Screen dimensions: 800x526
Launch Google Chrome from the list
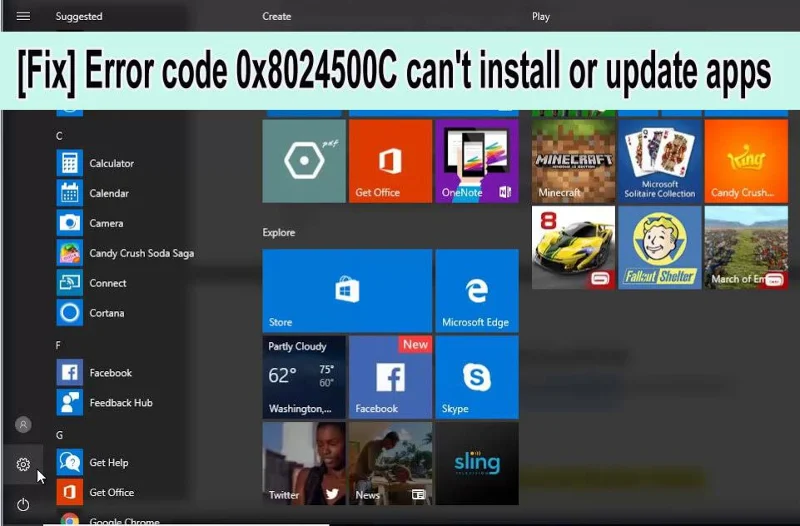tap(108, 519)
